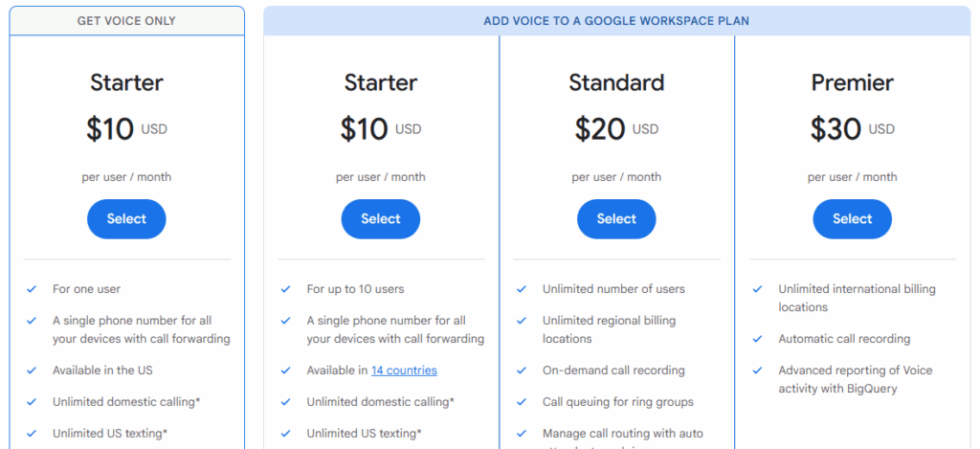This screenshot has height=449, width=980.
Task: Click checkmark next to Automatic call recording
Action: [758, 339]
